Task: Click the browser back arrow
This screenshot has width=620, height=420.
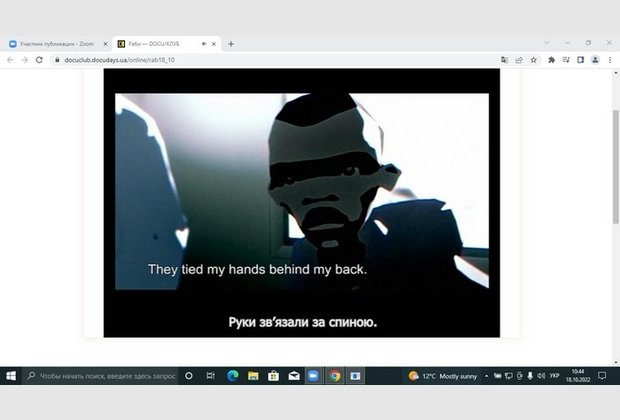Action: [x=10, y=60]
